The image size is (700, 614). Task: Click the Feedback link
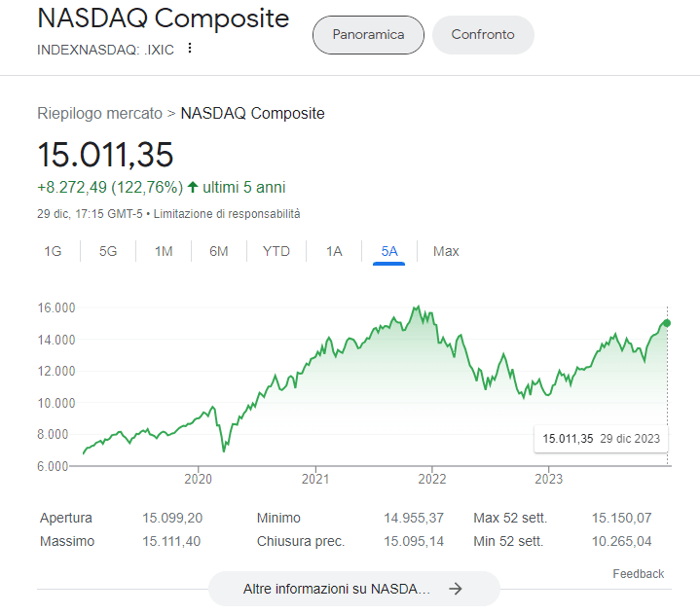[638, 573]
